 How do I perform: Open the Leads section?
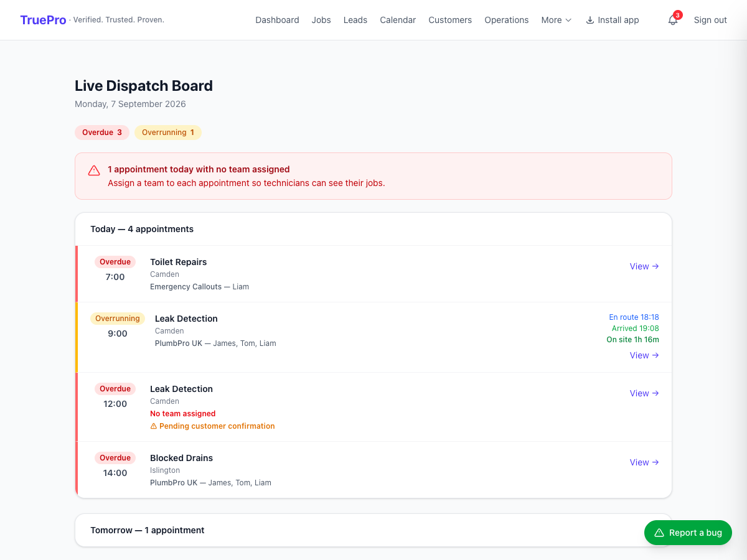click(355, 20)
